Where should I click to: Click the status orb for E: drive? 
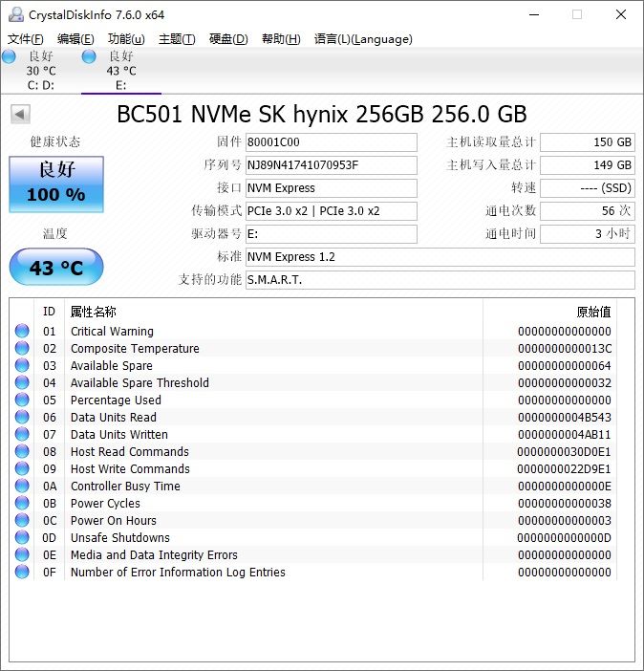[x=89, y=57]
